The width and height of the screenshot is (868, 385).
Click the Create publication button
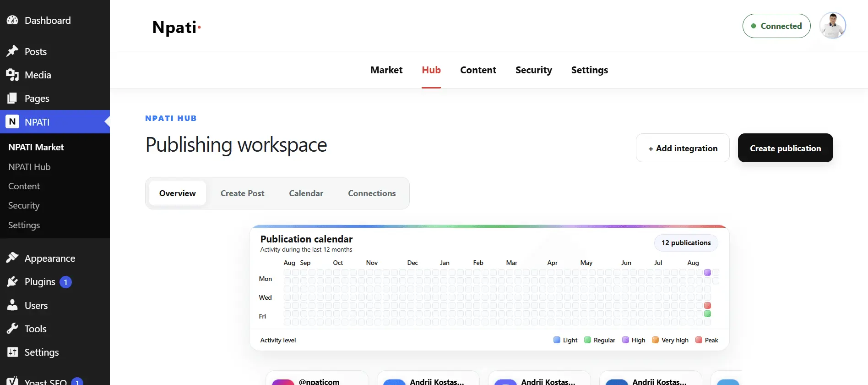(x=786, y=148)
